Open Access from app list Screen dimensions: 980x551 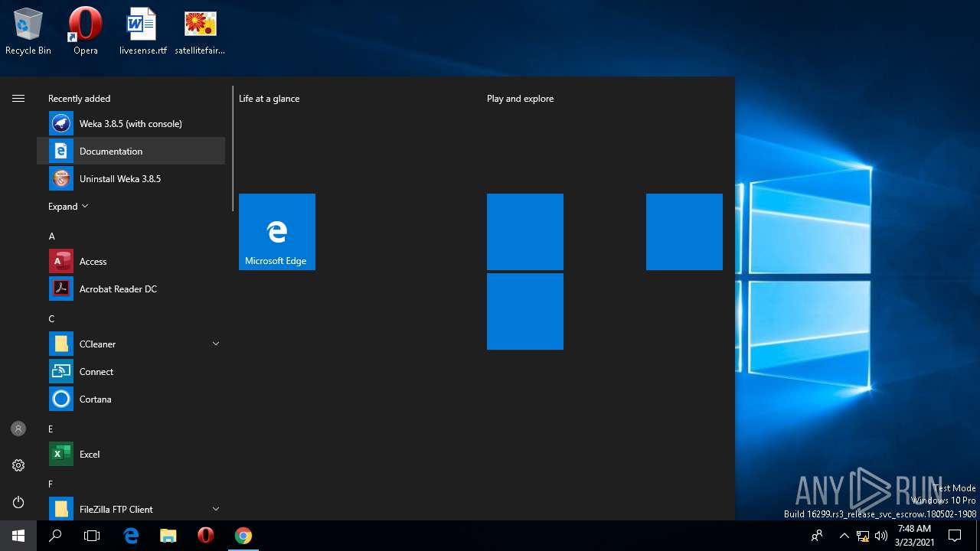[x=131, y=261]
